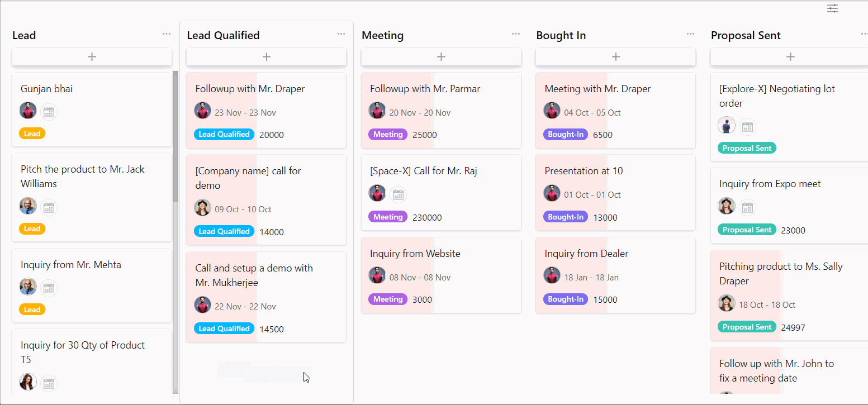The height and width of the screenshot is (405, 868).
Task: Open the Inquiry from Website card
Action: coord(415,253)
